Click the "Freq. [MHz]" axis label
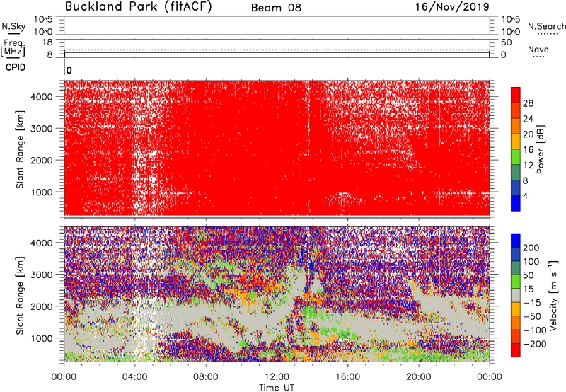566x392 pixels. point(13,47)
